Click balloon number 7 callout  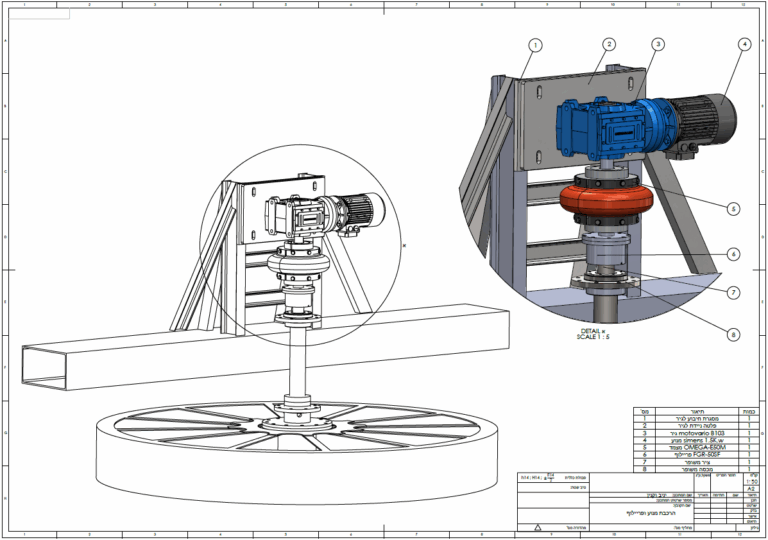click(734, 293)
